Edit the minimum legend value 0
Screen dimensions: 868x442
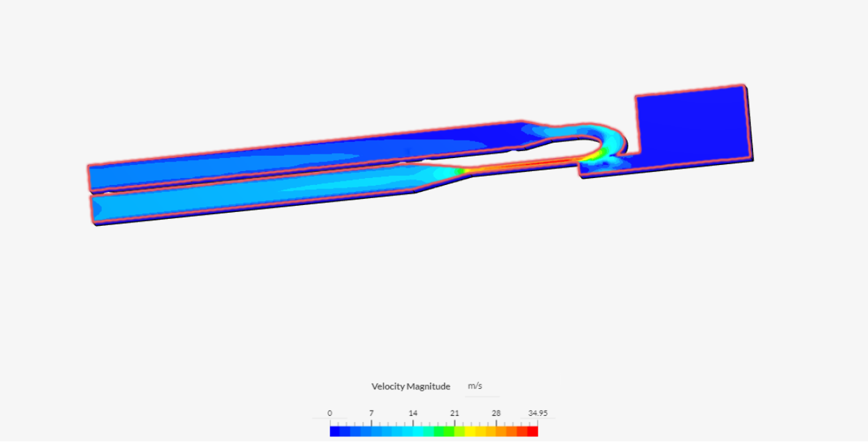click(x=330, y=413)
